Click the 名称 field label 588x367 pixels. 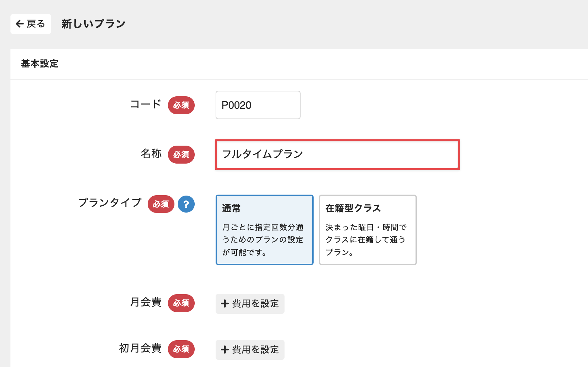click(151, 153)
